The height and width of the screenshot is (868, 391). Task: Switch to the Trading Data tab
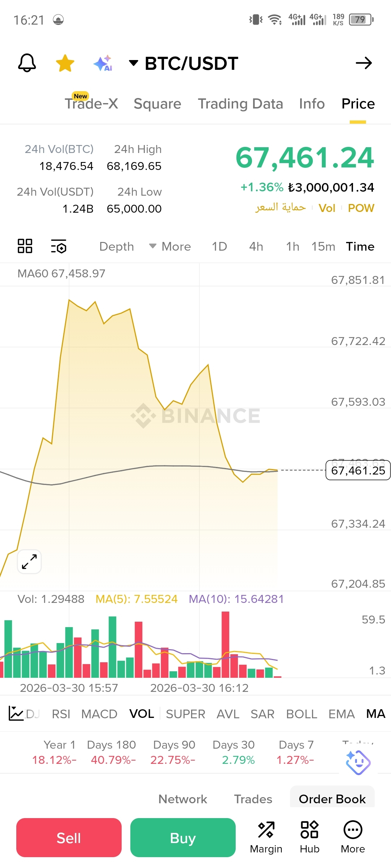point(240,104)
